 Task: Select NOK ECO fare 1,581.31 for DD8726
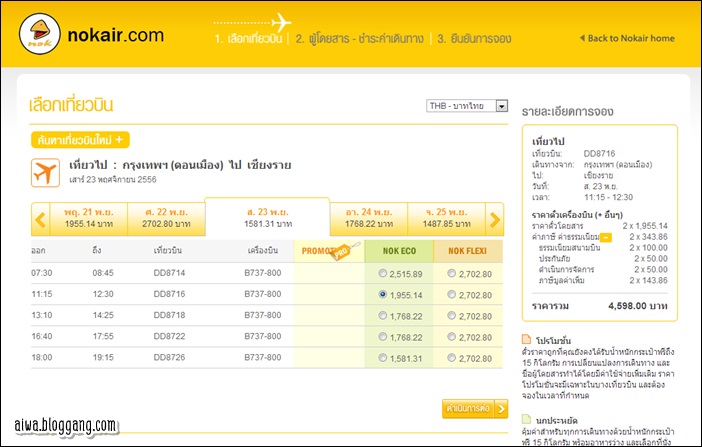[382, 357]
